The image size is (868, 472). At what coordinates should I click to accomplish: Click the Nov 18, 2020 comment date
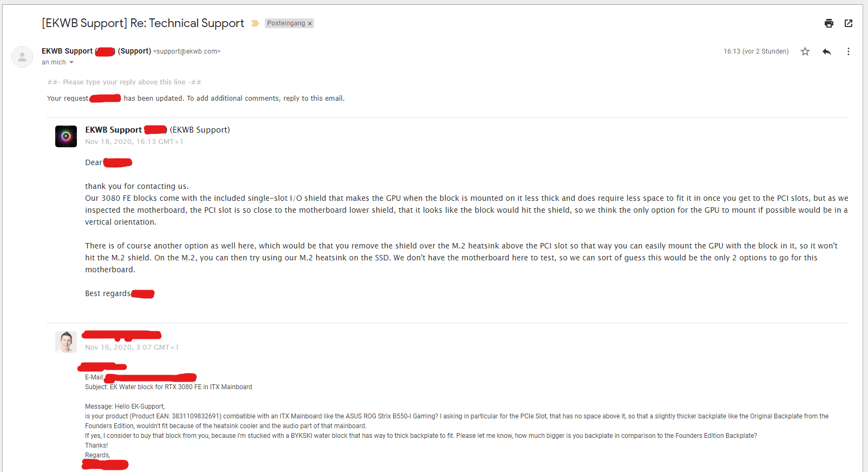134,142
